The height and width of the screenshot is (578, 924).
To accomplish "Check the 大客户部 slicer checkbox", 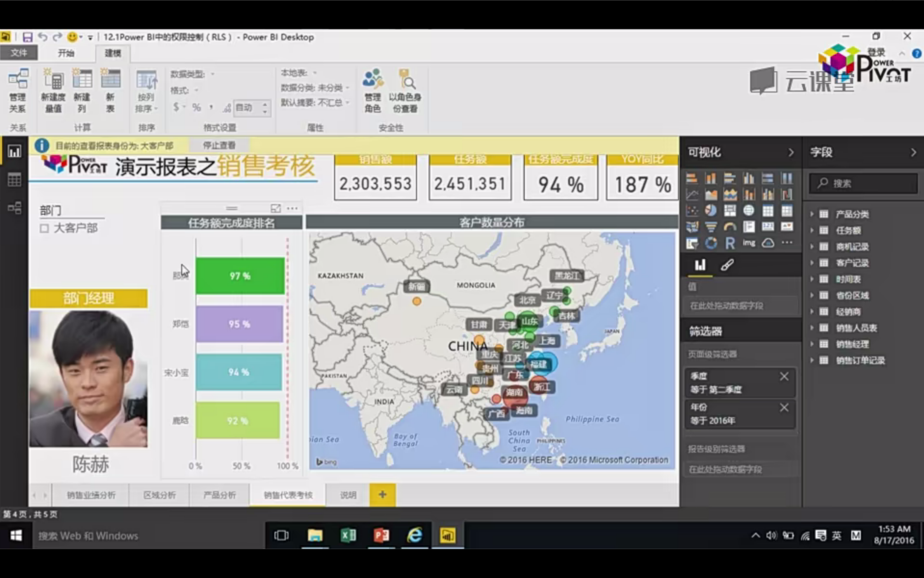I will click(x=45, y=228).
